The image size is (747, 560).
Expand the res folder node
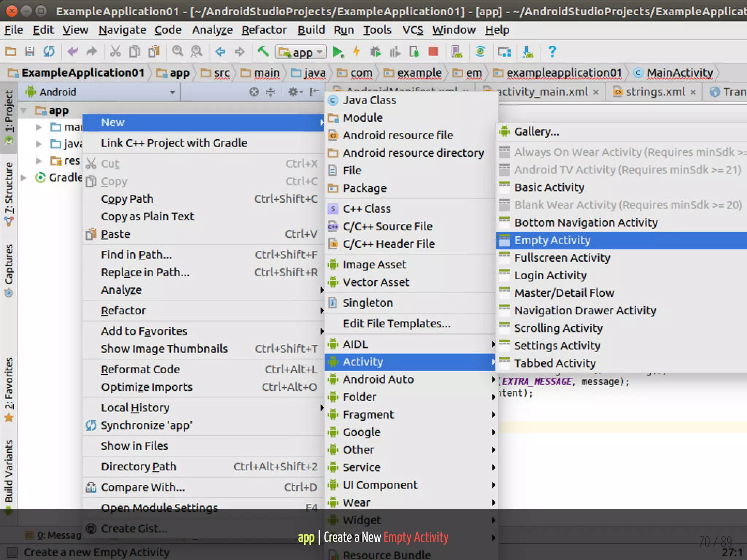point(38,160)
